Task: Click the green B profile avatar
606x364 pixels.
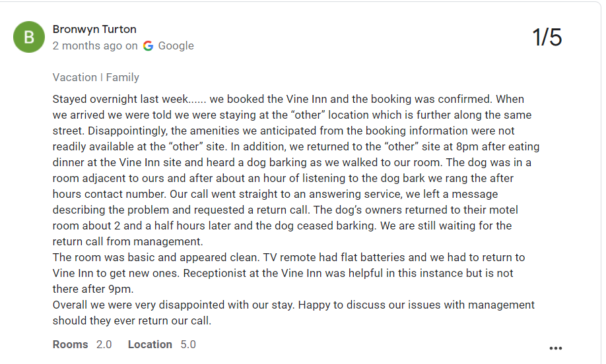Action: click(29, 38)
